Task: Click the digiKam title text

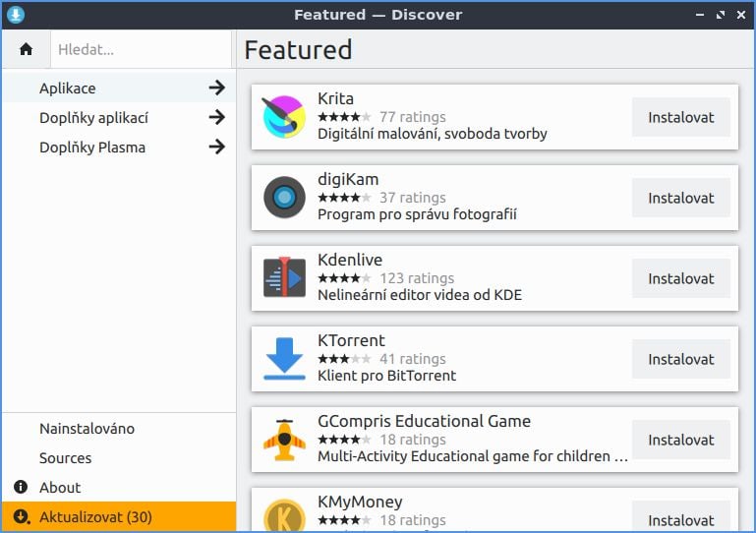Action: (348, 179)
